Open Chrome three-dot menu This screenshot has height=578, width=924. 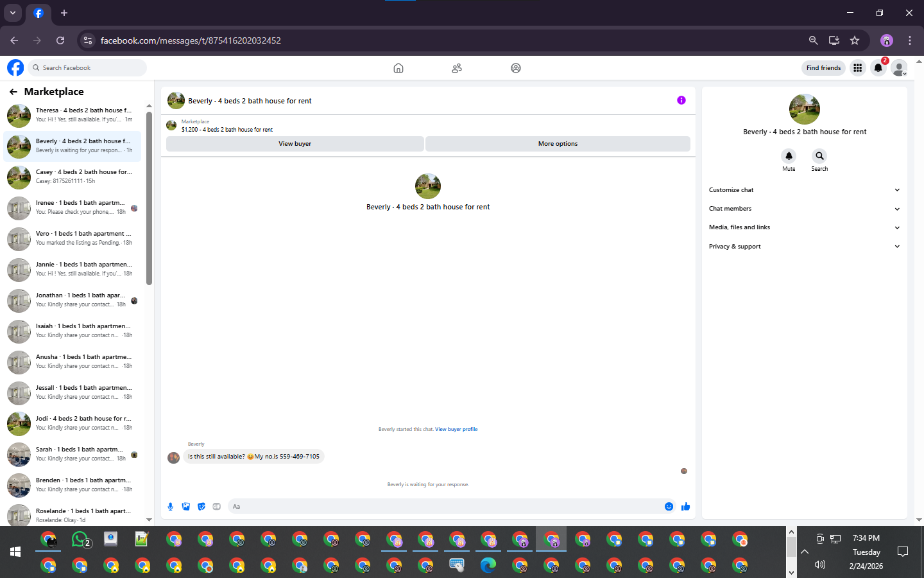tap(910, 40)
